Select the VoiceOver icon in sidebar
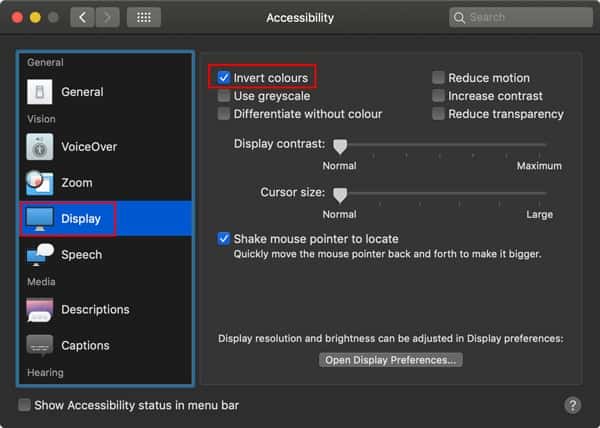 tap(39, 146)
